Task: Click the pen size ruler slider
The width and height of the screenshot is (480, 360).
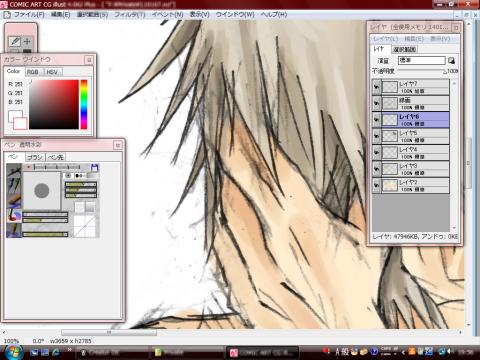Action: (x=57, y=167)
